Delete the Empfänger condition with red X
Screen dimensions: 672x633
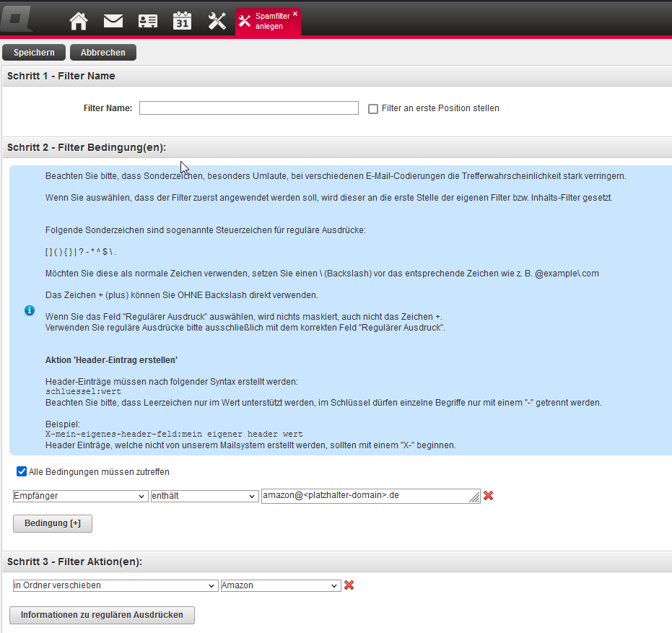click(488, 496)
